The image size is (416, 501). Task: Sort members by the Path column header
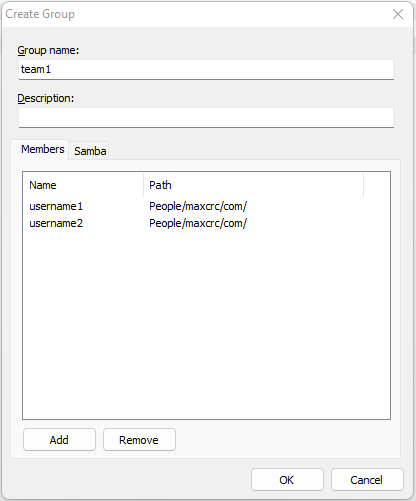(254, 185)
